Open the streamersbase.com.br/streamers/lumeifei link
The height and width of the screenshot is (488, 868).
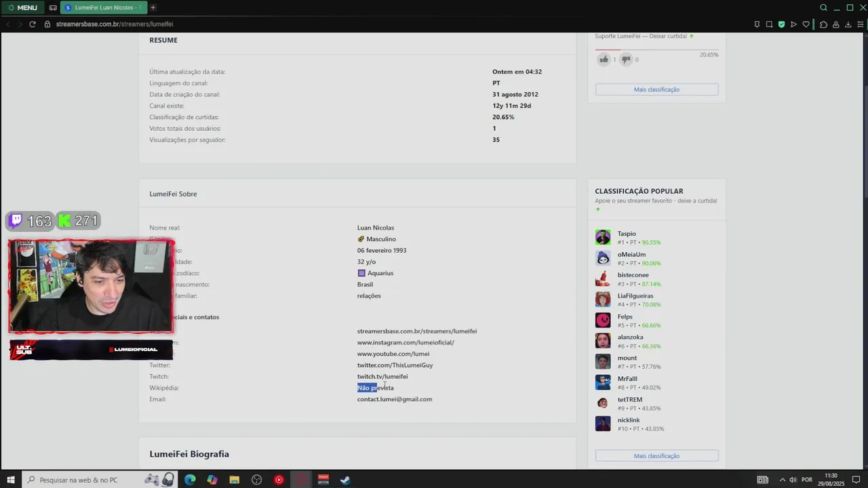point(417,331)
